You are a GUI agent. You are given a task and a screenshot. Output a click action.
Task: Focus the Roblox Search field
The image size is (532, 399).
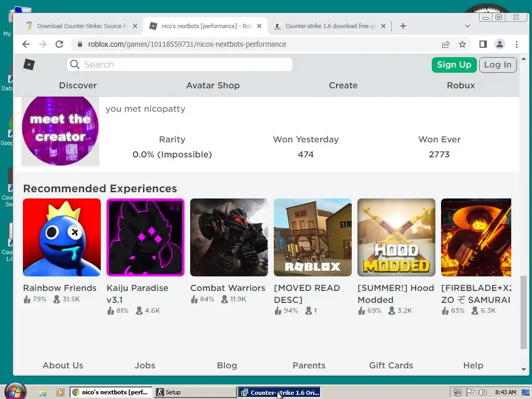coord(179,64)
